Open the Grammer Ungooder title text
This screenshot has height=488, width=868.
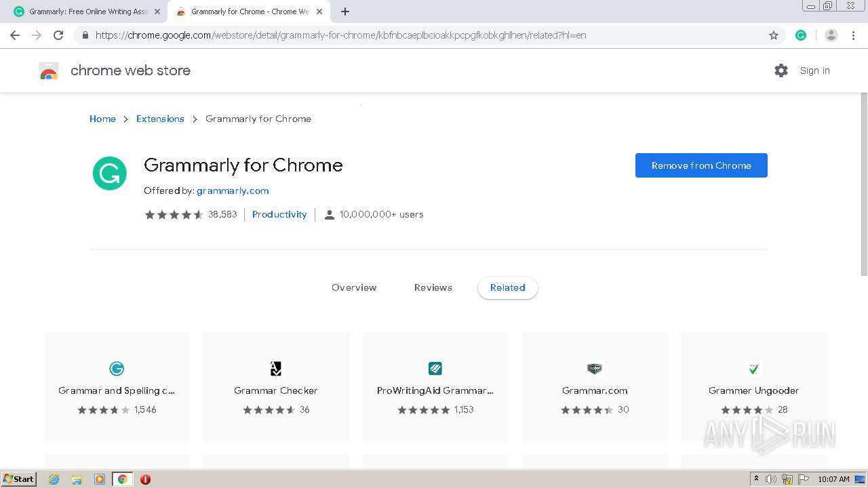click(754, 390)
